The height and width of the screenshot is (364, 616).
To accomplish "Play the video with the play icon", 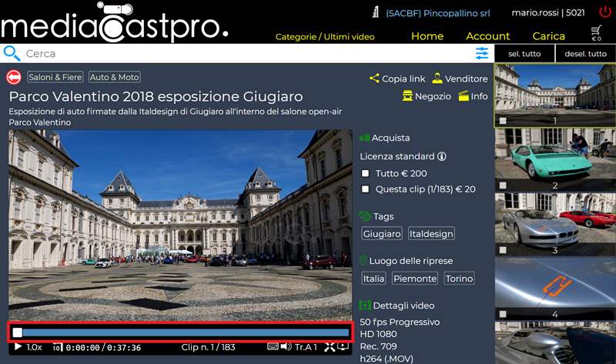I will click(x=18, y=347).
